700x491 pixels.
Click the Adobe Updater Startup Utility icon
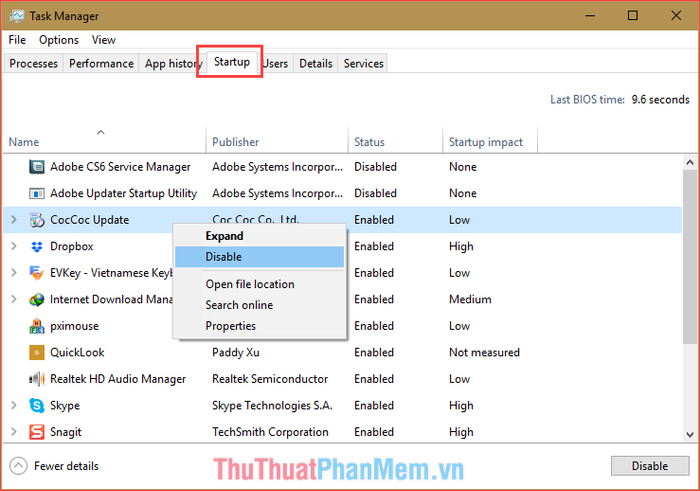point(37,193)
